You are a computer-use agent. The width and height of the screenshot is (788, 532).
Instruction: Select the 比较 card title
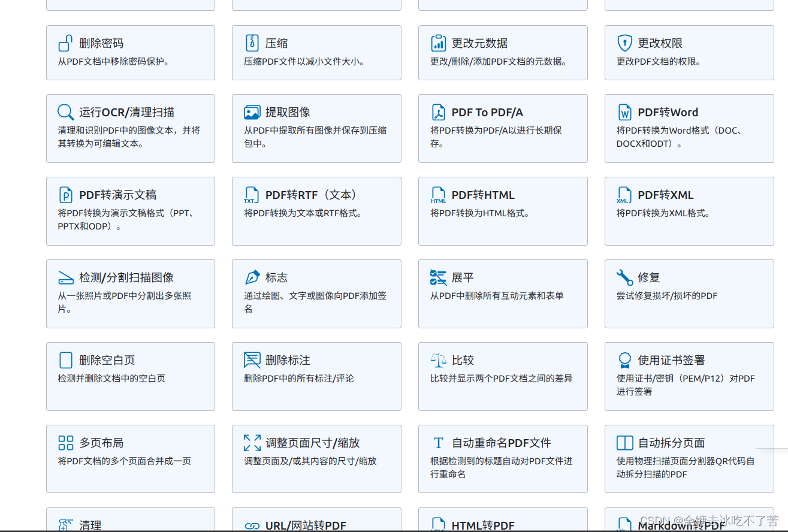463,360
